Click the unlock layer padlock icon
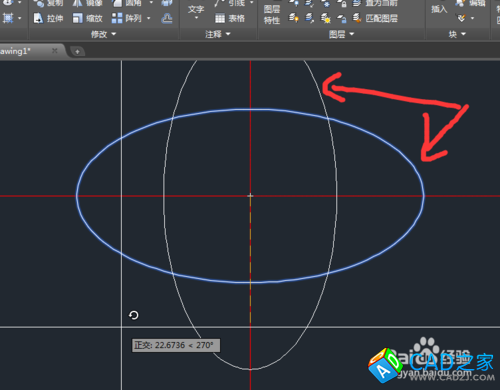 pyautogui.click(x=341, y=18)
